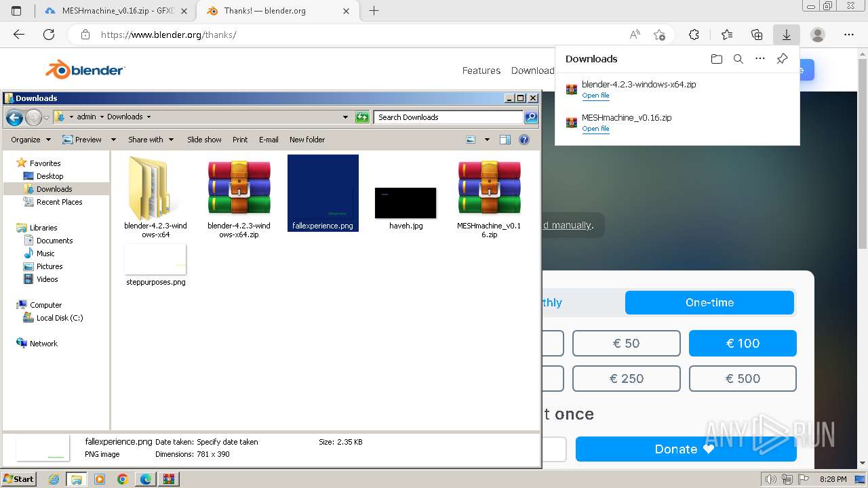This screenshot has height=488, width=868.
Task: Create a New folder
Action: [307, 140]
